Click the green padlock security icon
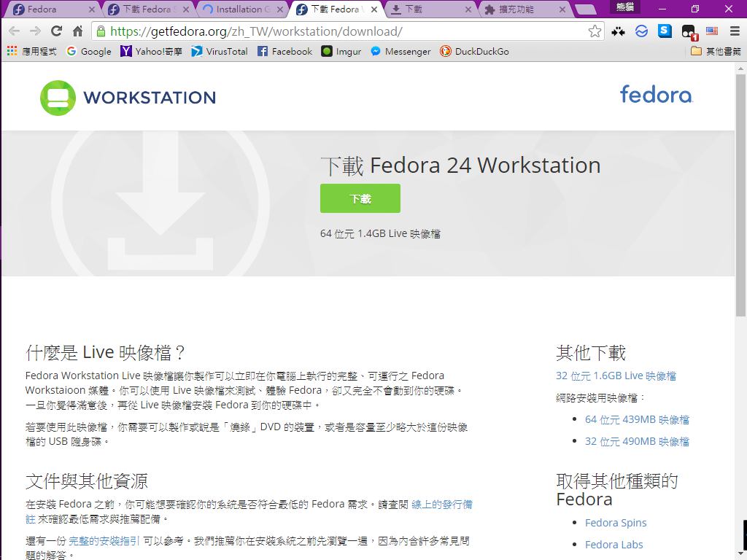The image size is (747, 560). click(101, 31)
